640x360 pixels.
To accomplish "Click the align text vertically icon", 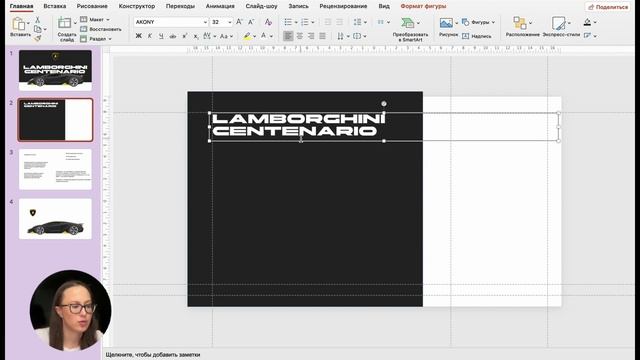I will pyautogui.click(x=357, y=36).
